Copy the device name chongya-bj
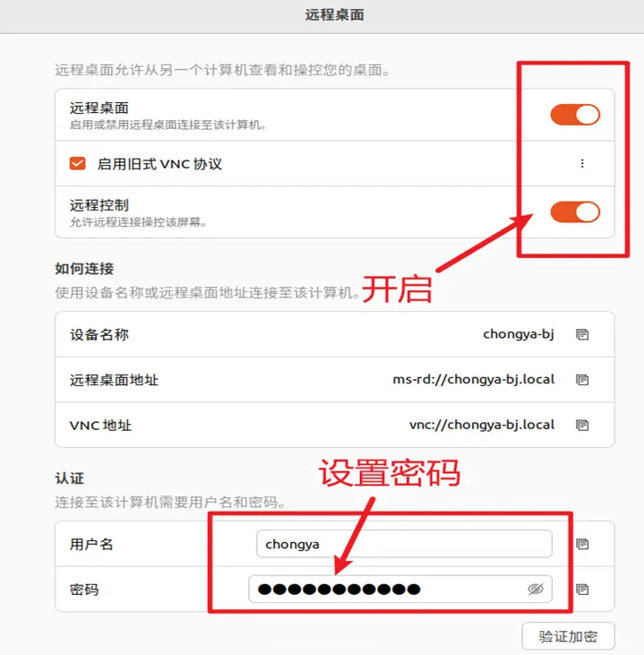The image size is (644, 655). tap(582, 334)
